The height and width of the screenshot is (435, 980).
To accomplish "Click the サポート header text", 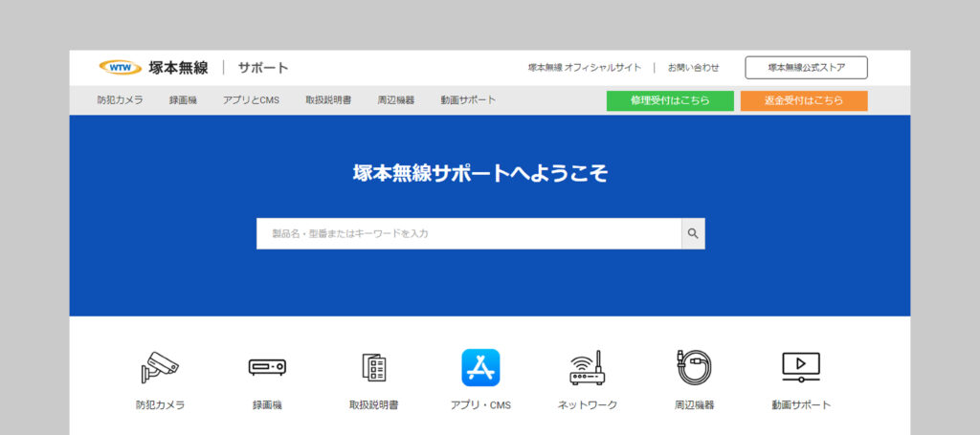I will coord(263,68).
